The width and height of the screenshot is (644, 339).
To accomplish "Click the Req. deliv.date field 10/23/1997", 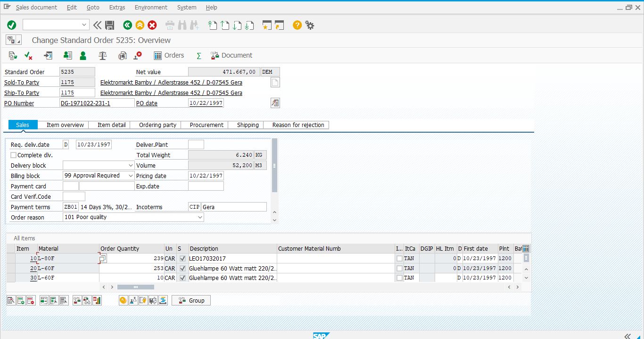I will 93,145.
